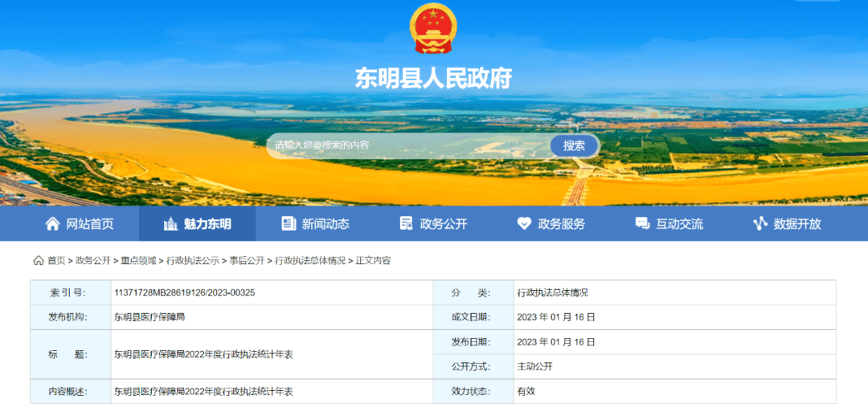Click the 有效 status value

tap(526, 392)
